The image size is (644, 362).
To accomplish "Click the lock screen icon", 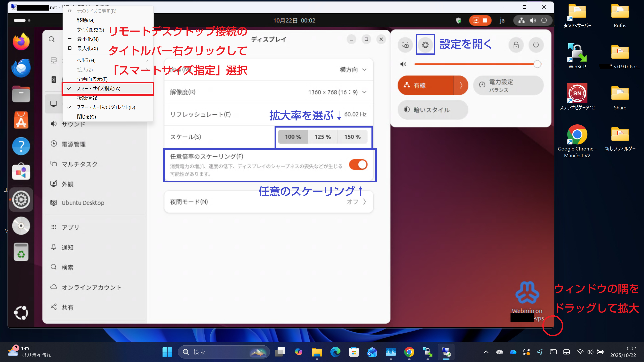I will (516, 45).
